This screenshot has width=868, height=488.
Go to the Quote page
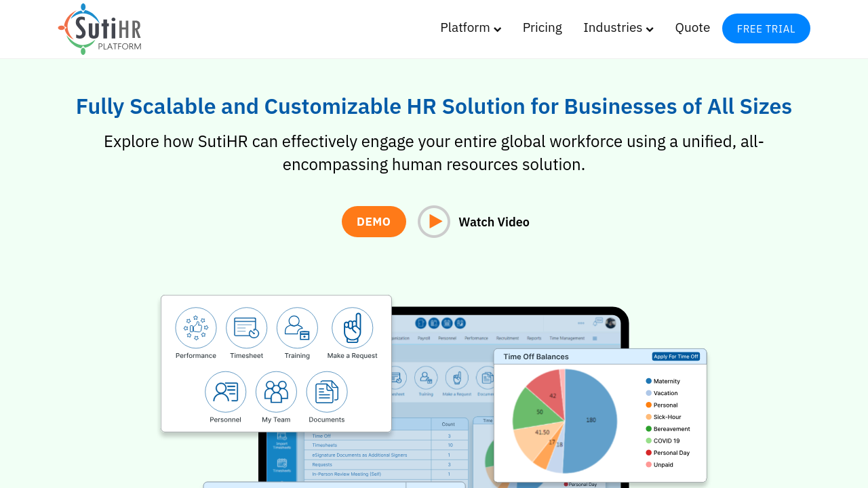tap(692, 28)
